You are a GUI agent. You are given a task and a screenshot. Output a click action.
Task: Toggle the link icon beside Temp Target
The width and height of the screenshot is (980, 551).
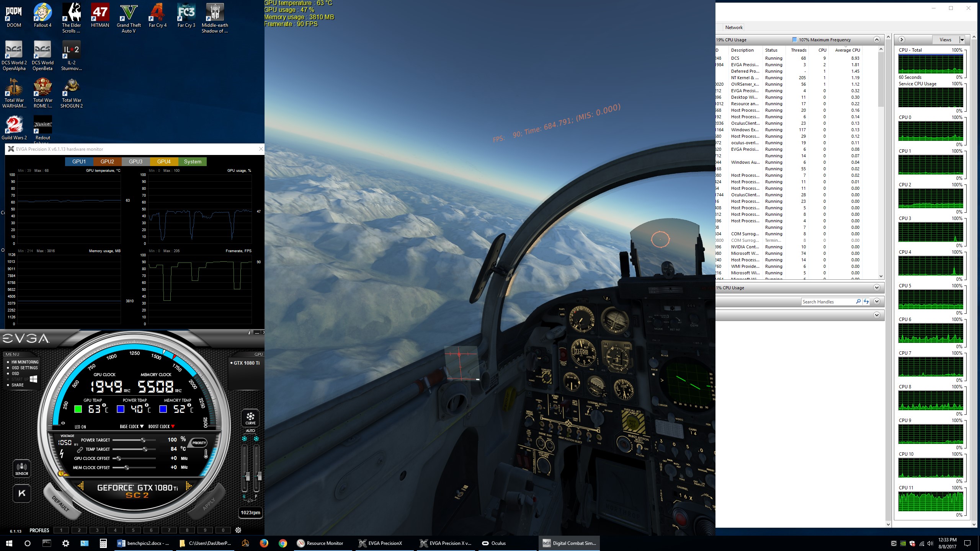click(80, 449)
